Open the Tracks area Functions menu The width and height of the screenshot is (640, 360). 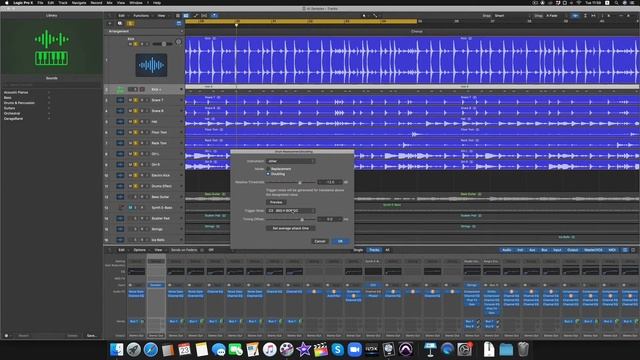141,16
